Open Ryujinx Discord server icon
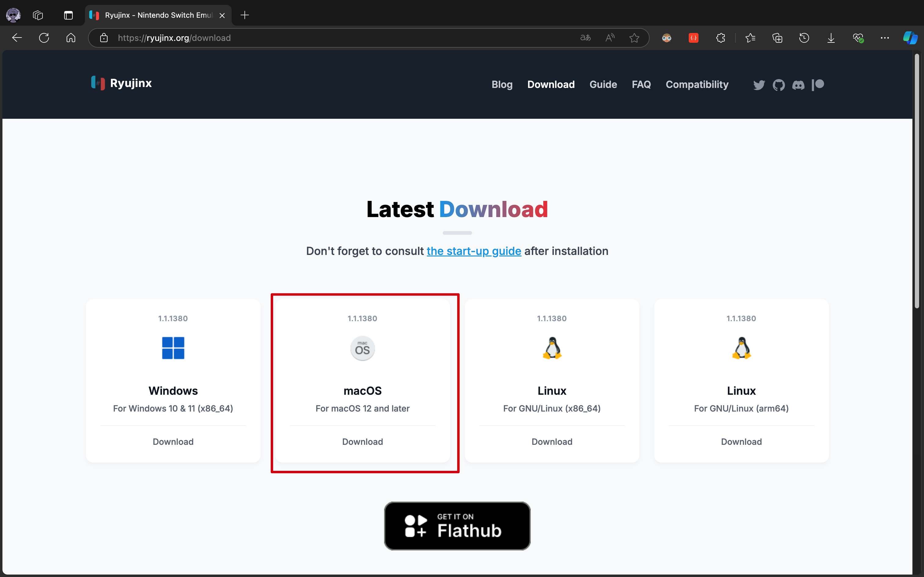The image size is (924, 577). click(x=798, y=85)
